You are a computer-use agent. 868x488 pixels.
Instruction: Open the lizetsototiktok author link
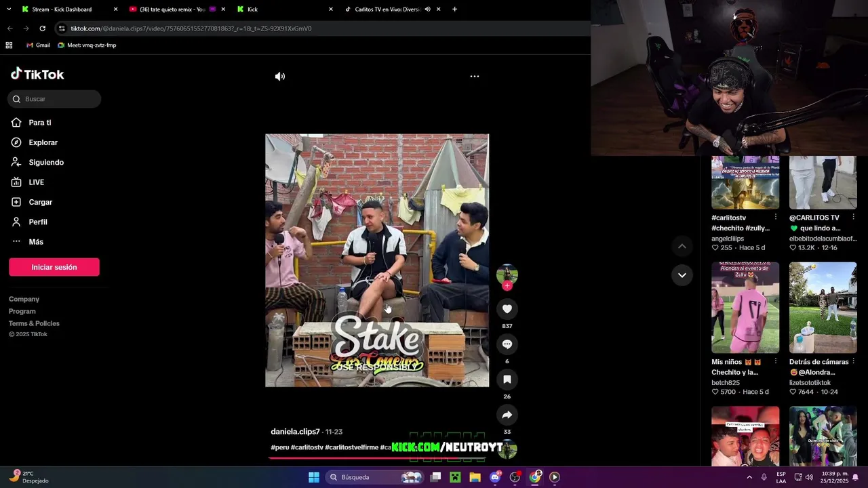pos(810,383)
